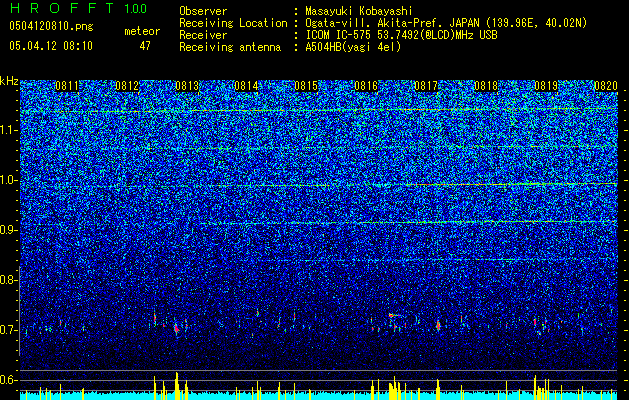Image resolution: width=629 pixels, height=400 pixels.
Task: Click the 0820 time marker
Action: tap(606, 86)
